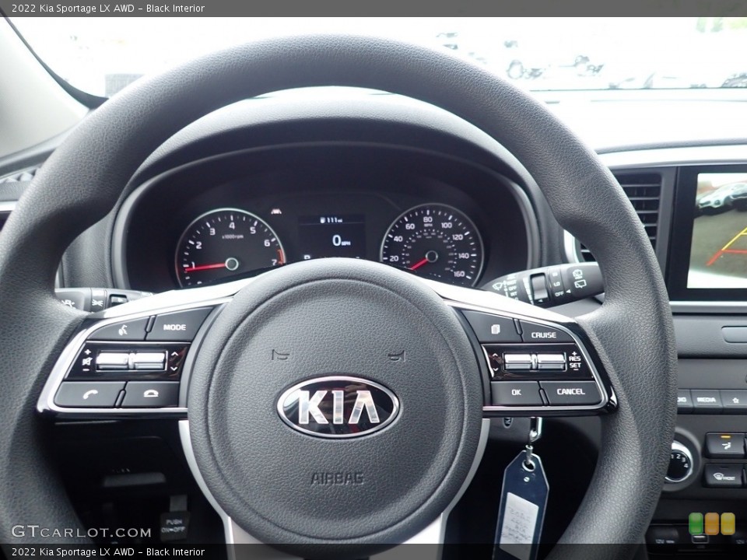Screen dimensions: 747x560
Task: Tap the CANCEL button on steering wheel
Action: point(572,392)
